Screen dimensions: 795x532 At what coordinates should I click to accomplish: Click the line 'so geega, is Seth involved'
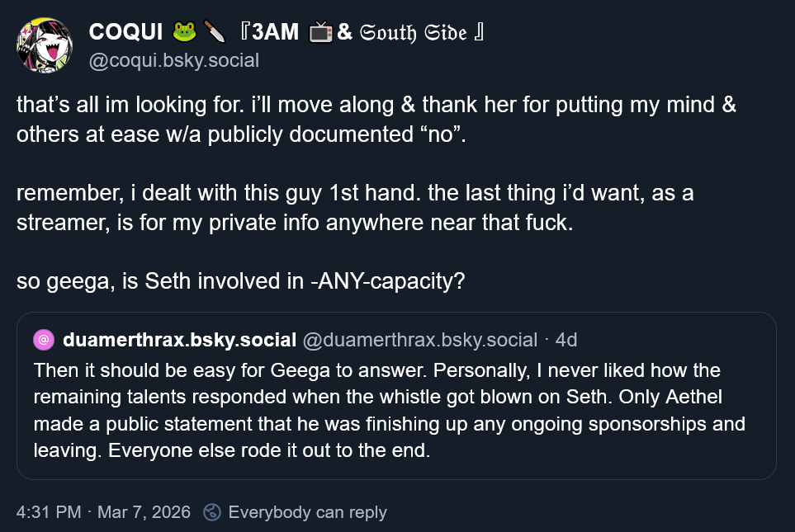click(241, 281)
